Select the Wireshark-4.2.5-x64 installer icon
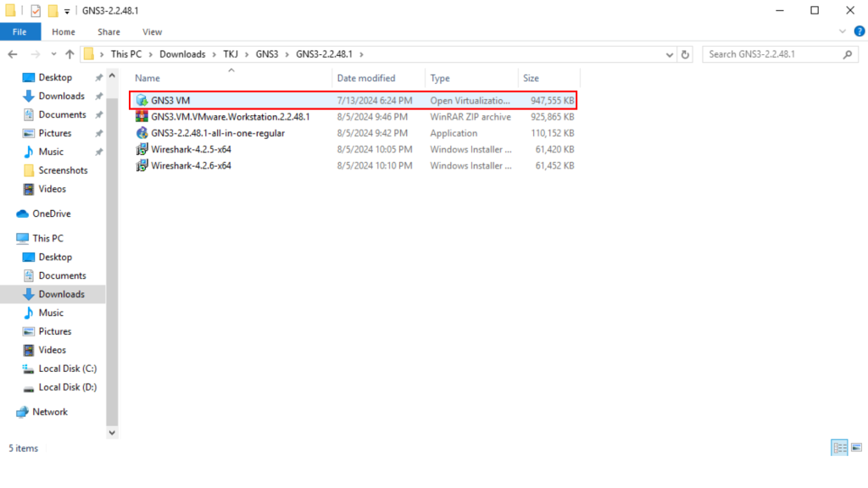This screenshot has height=488, width=868. point(142,149)
